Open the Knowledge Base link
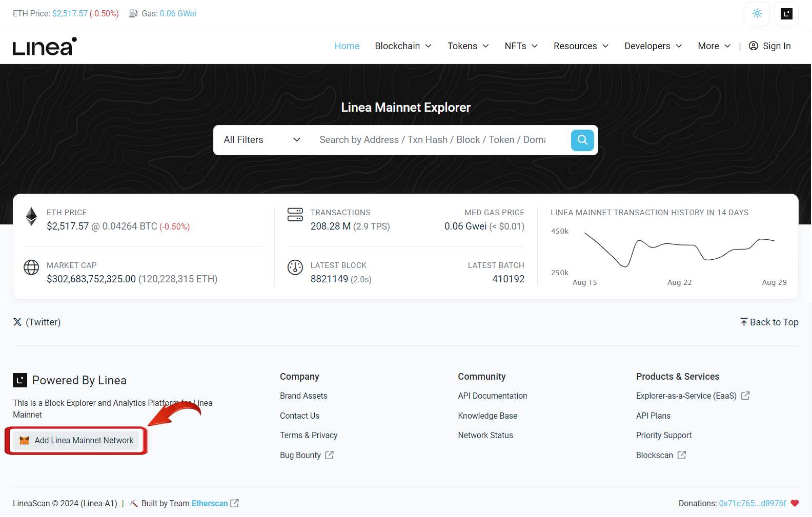 click(488, 416)
